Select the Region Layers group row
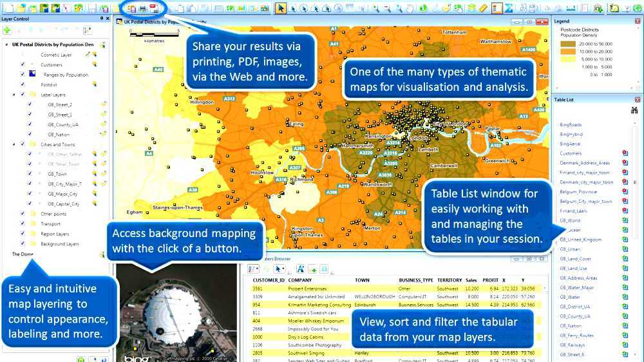 pos(55,234)
